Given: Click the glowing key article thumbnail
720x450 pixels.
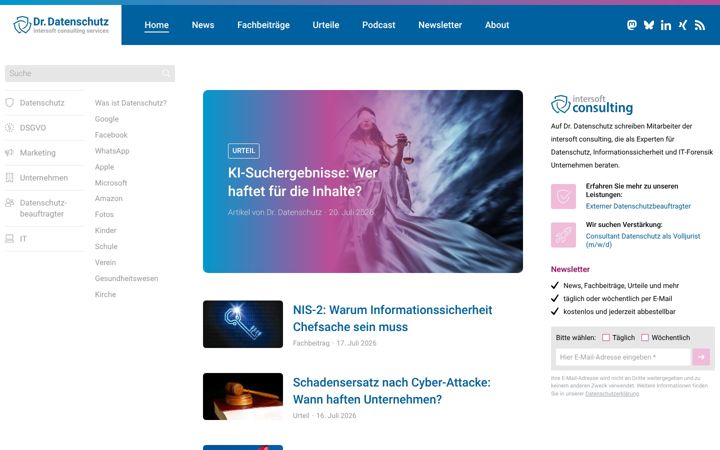Looking at the screenshot, I should click(243, 324).
